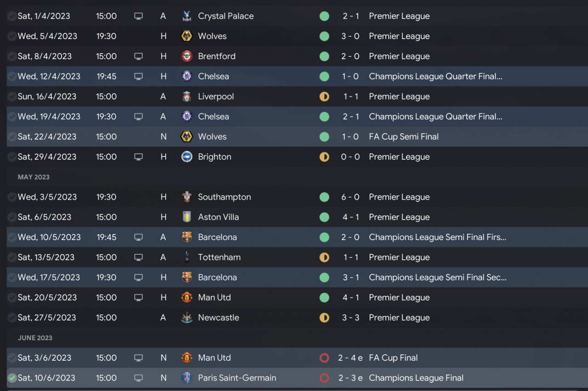Open the Aston Villa team link
This screenshot has height=391, width=588.
click(218, 217)
